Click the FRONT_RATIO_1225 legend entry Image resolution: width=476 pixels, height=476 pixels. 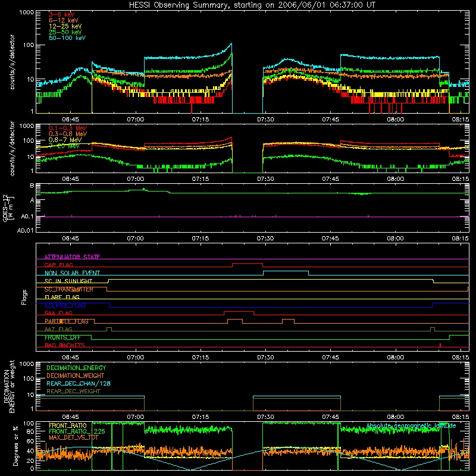[x=77, y=431]
